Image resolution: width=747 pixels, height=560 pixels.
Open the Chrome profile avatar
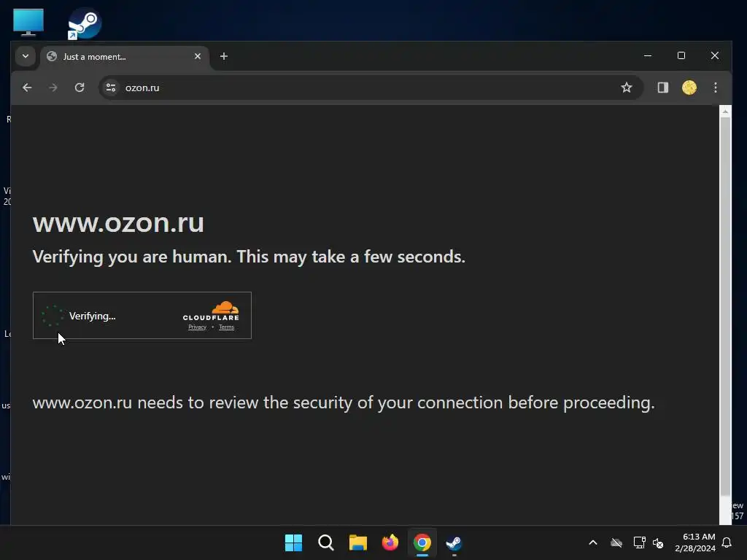tap(689, 87)
